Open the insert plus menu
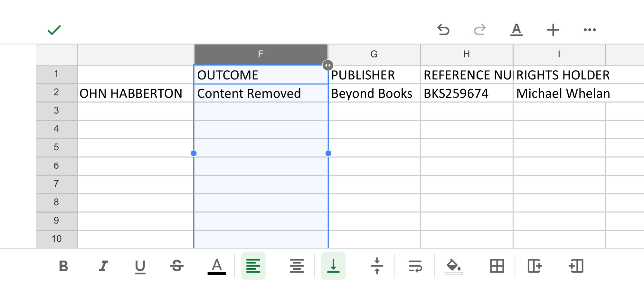644x298 pixels. tap(553, 30)
